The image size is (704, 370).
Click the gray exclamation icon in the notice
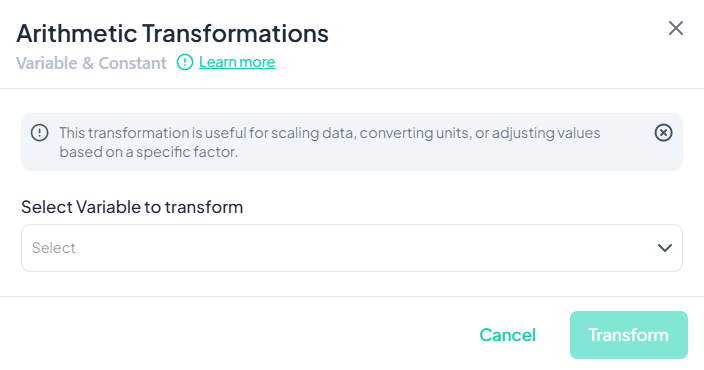coord(40,132)
